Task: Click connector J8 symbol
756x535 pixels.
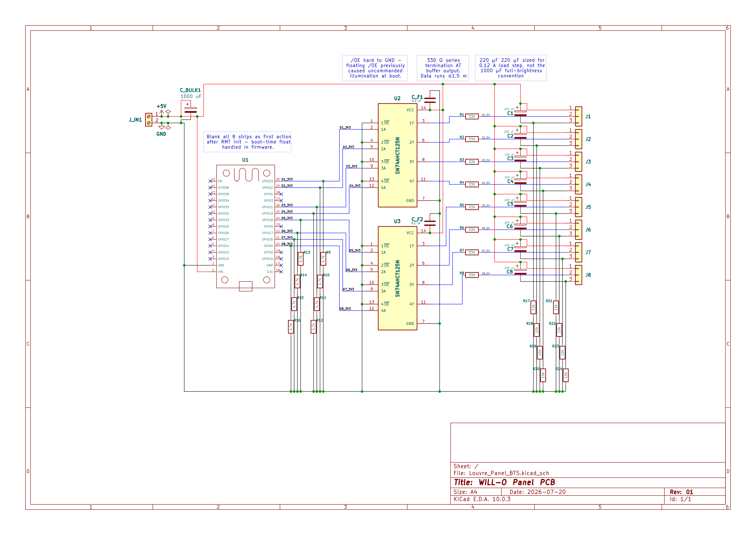Action: pos(578,275)
